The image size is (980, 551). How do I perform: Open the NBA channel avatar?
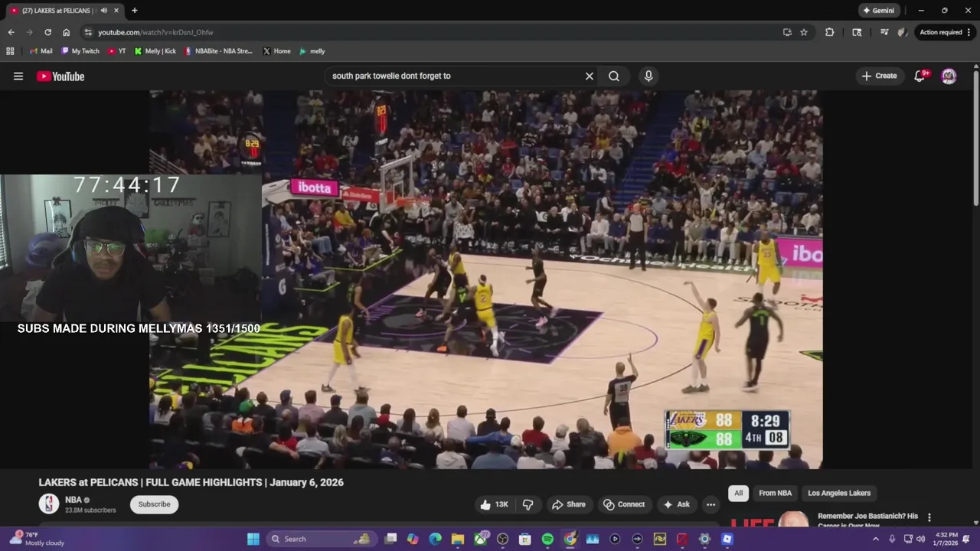tap(49, 504)
